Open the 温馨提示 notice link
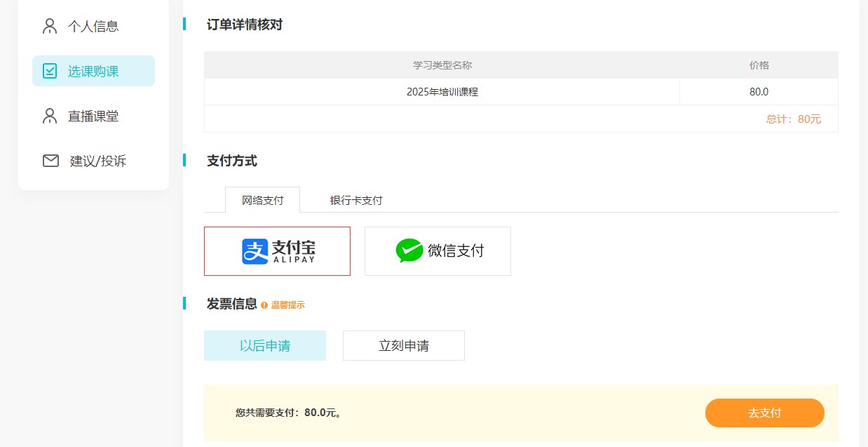Image resolution: width=868 pixels, height=447 pixels. [289, 305]
